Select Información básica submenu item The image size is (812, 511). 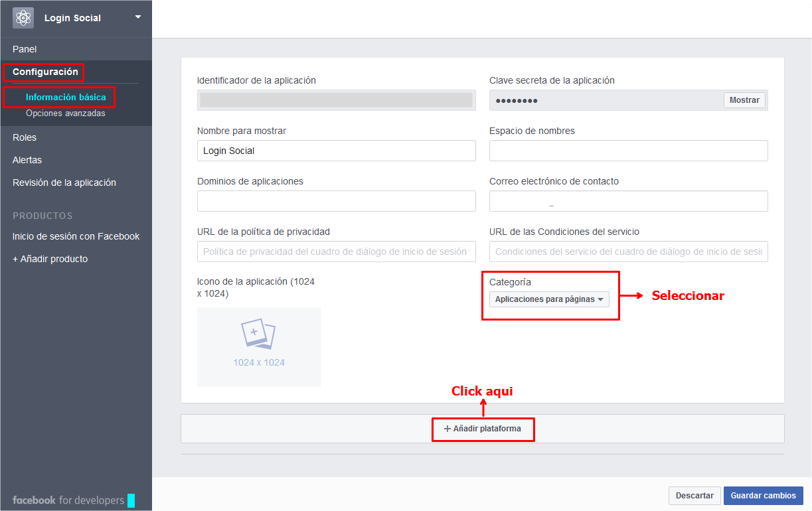66,97
